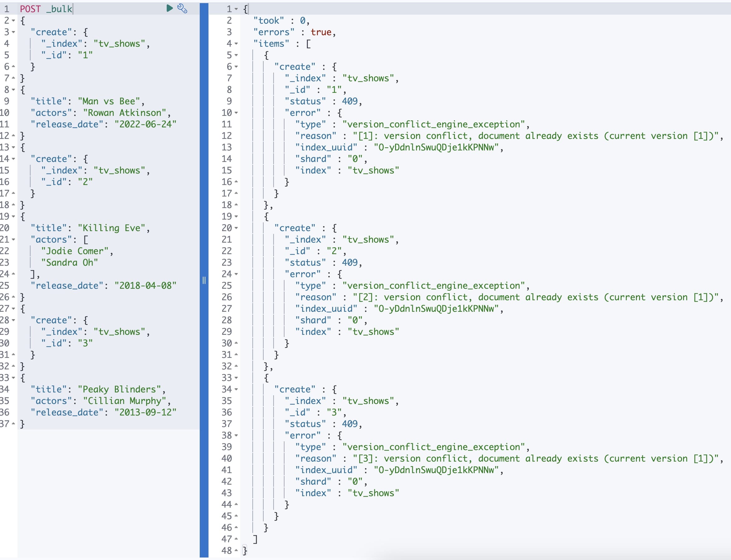Click the "errors" : true response value

point(321,32)
